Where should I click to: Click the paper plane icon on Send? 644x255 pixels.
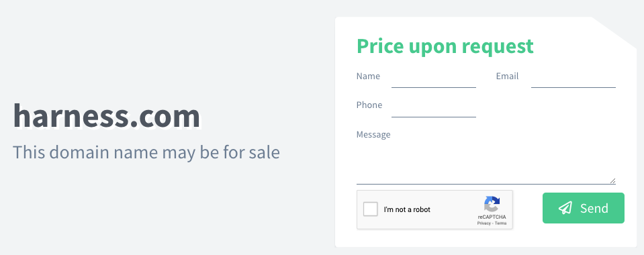(x=565, y=208)
